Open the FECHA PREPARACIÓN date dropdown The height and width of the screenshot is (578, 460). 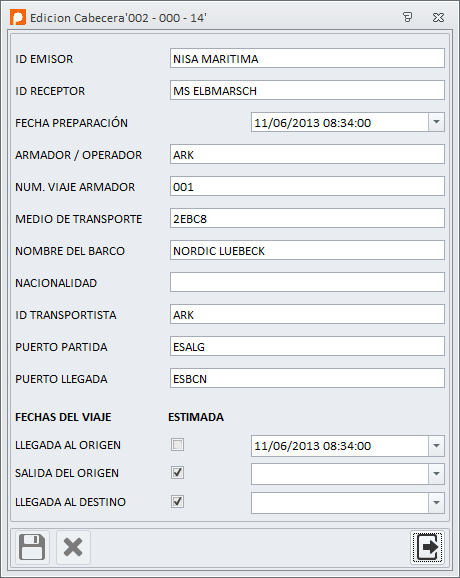[x=436, y=122]
